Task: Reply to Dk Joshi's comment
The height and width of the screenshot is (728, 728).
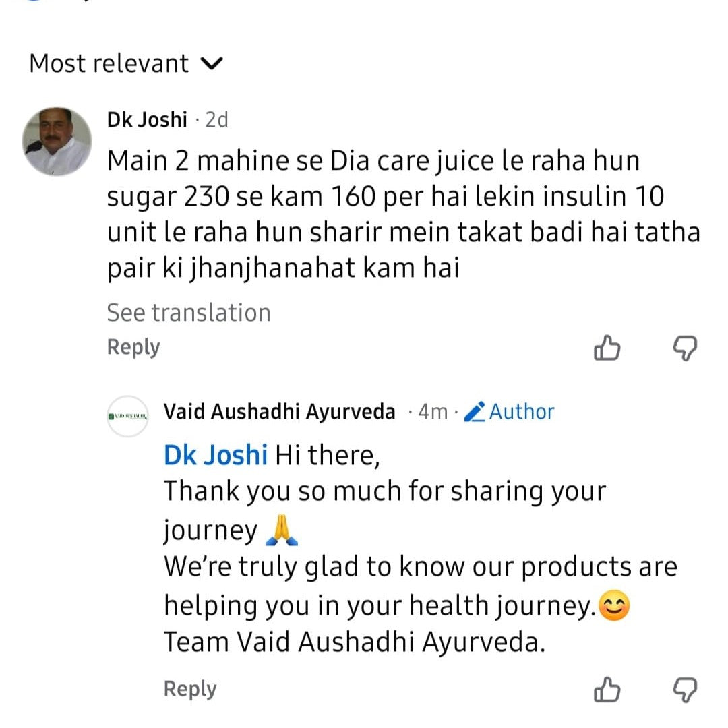Action: (x=133, y=347)
